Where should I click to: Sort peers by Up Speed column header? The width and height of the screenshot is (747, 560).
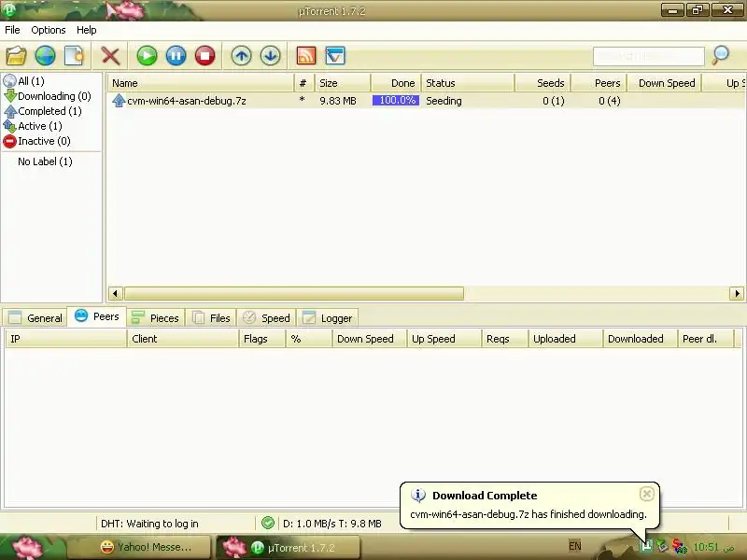pyautogui.click(x=444, y=339)
